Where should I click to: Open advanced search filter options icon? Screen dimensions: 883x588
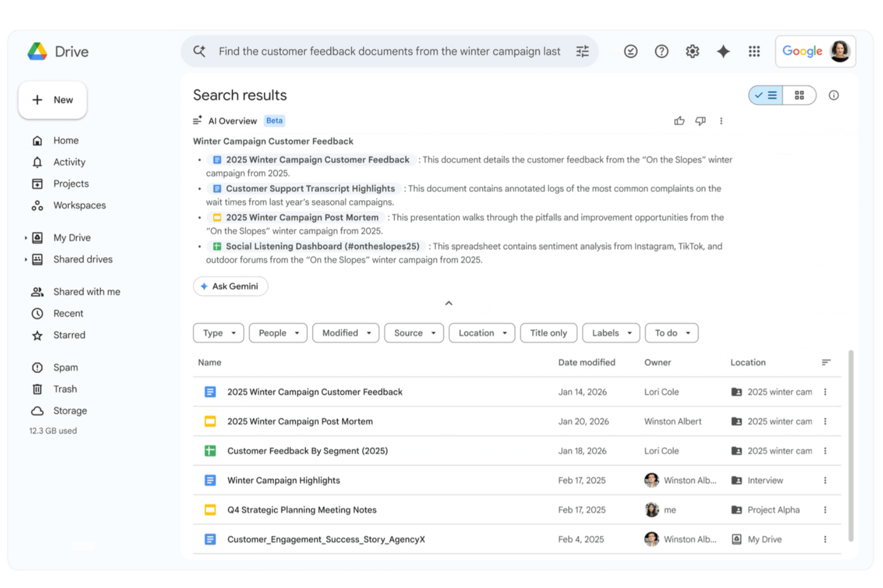coord(582,51)
